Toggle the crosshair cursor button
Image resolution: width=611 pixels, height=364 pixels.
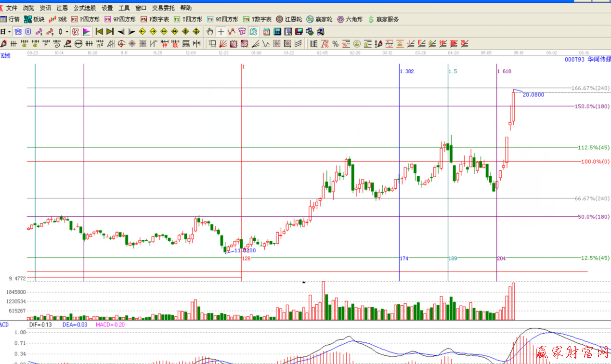pos(221,32)
